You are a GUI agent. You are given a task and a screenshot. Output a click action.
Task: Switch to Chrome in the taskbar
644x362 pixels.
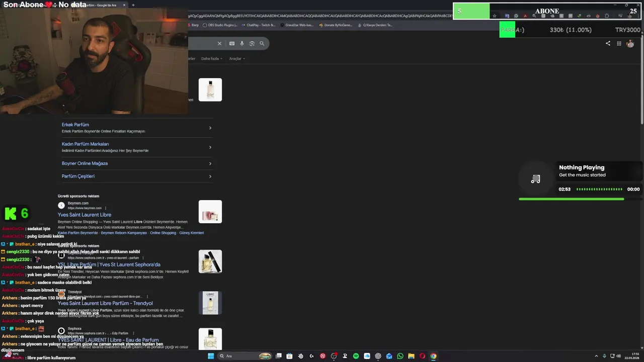pos(433,356)
